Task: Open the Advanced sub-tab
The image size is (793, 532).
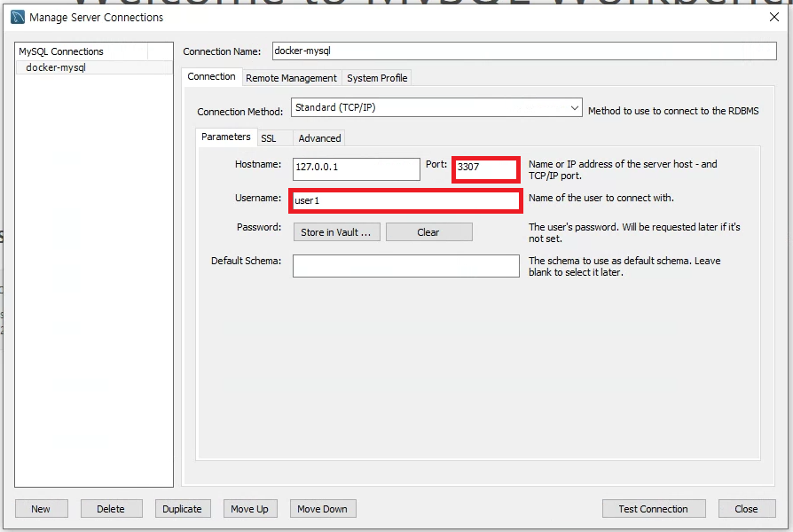Action: pos(319,138)
